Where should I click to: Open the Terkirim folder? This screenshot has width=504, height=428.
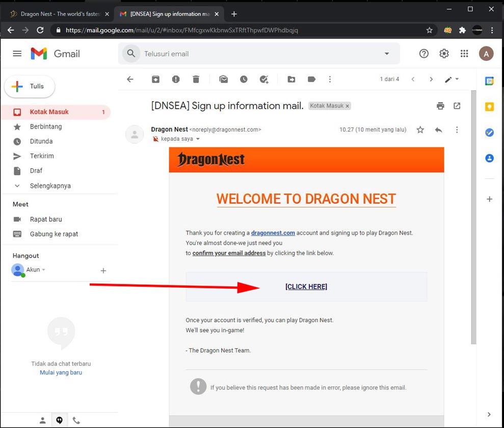click(x=42, y=156)
